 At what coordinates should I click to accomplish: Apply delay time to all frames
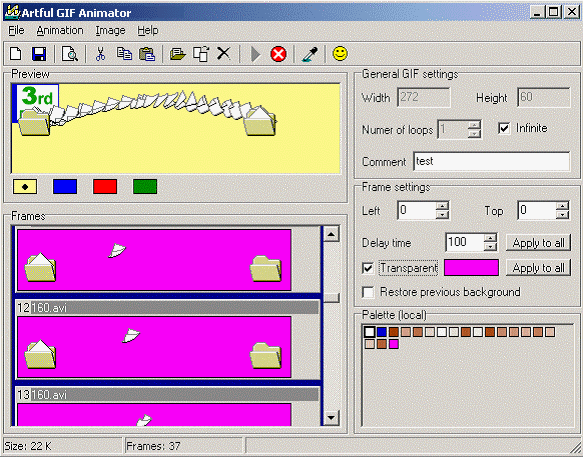538,243
